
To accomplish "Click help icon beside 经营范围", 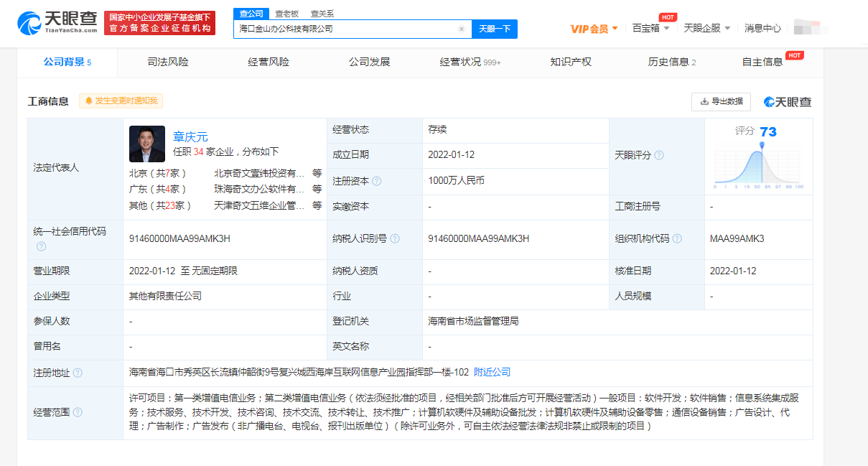I will coord(78,412).
